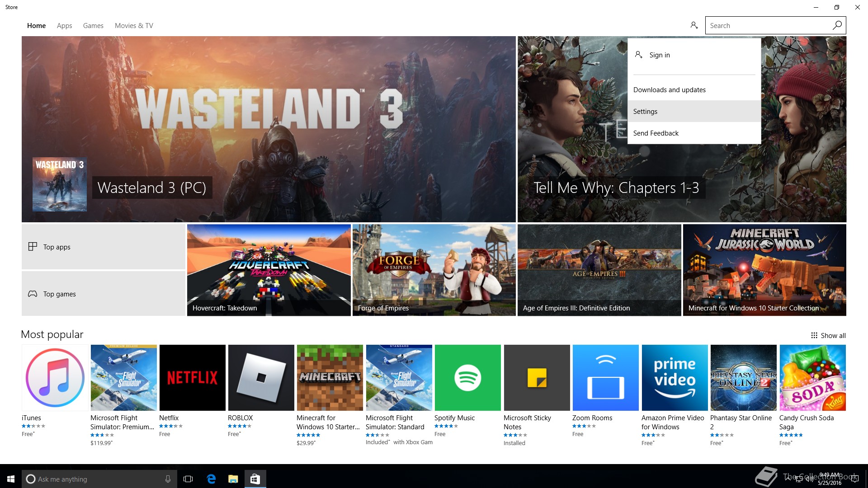Click the ROBLOX title text
The image size is (868, 488).
point(240,418)
